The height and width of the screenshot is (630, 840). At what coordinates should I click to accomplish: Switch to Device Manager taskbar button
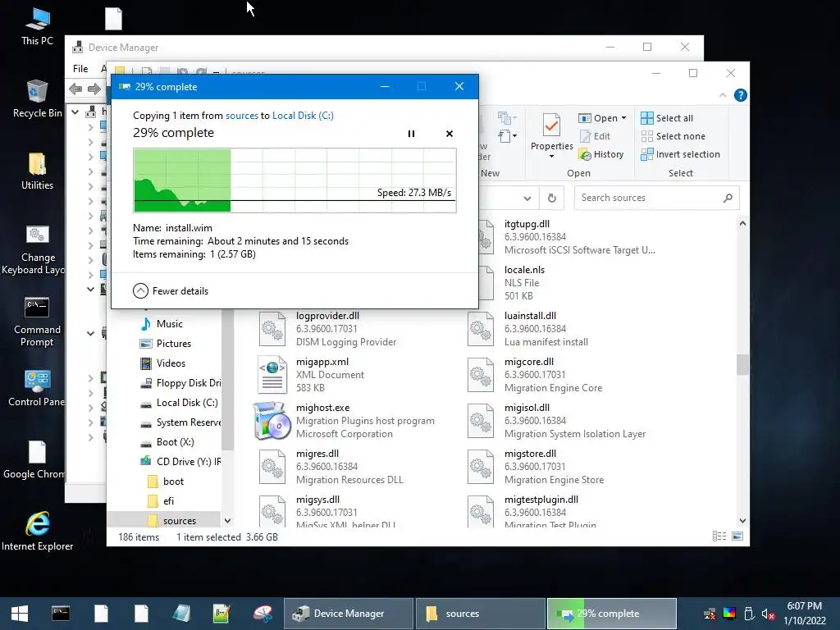348,614
